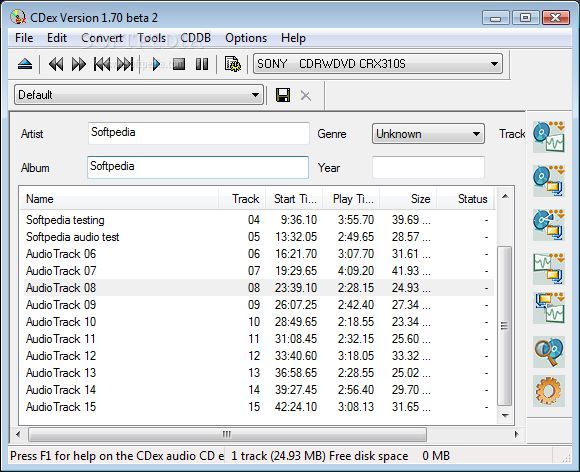
Task: Open settings using orange gear icon
Action: point(549,391)
